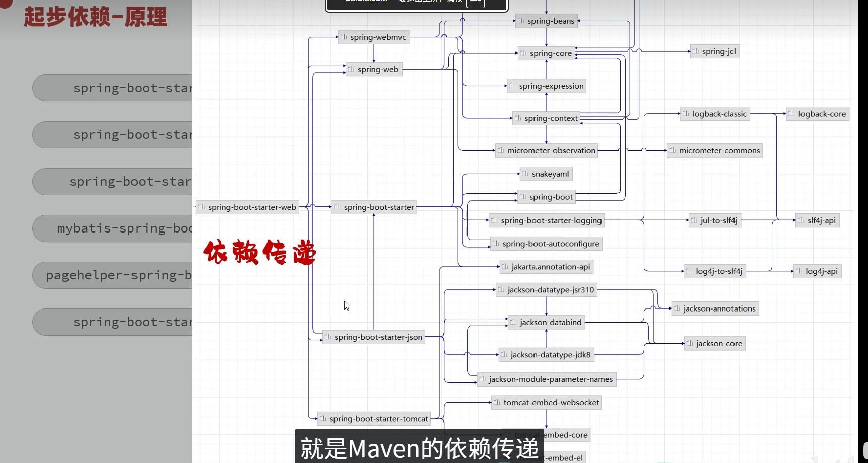
Task: Click the mybatis-spring-boot pill on slide
Action: coord(113,228)
